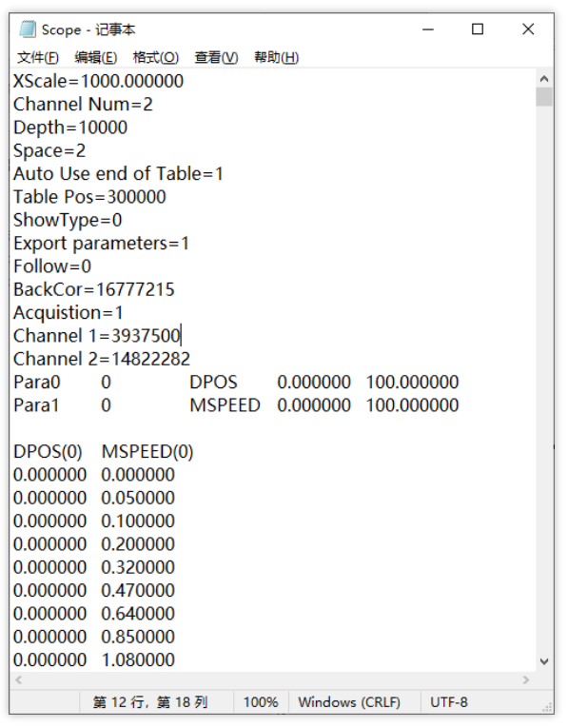This screenshot has width=568, height=728.
Task: Click the vertical scrollbar up arrow
Action: tap(544, 79)
